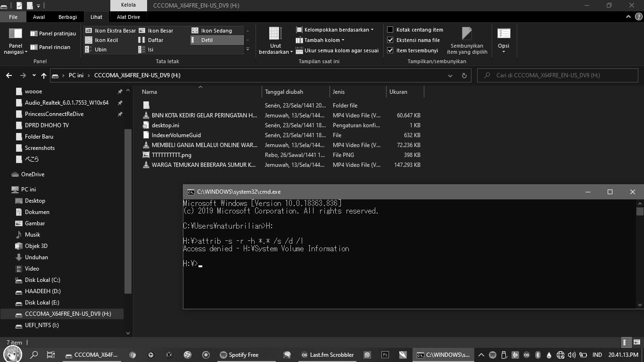Switch to the Berbagi ribbon tab
644x362 pixels.
(67, 17)
